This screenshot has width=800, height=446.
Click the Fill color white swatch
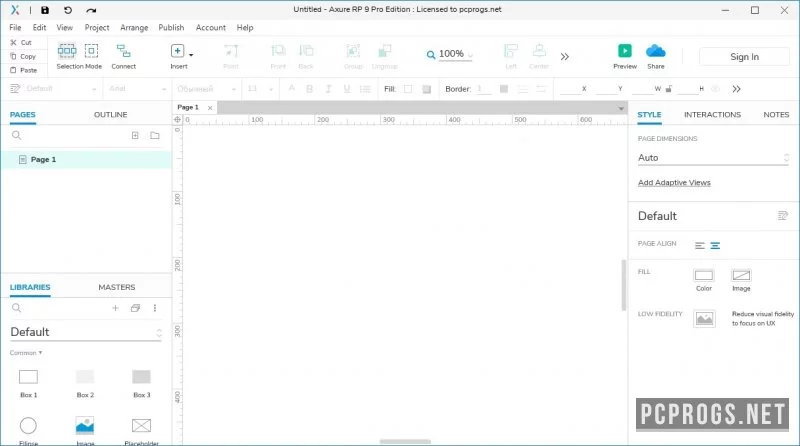408,89
